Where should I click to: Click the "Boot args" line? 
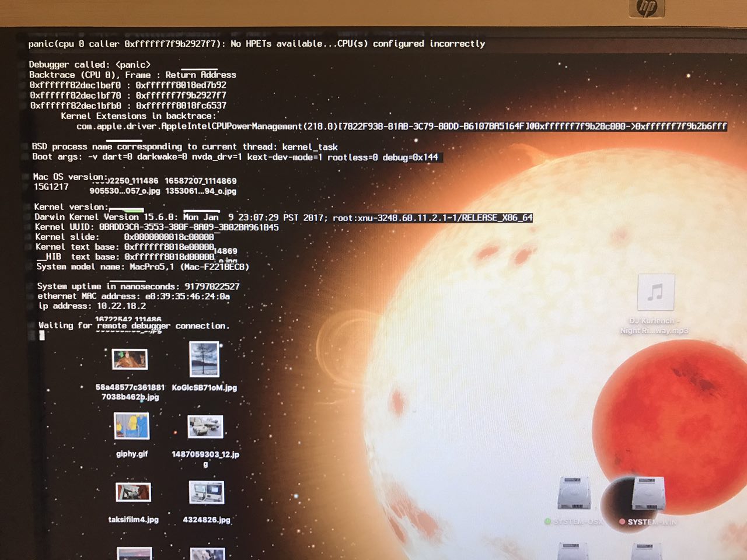click(x=235, y=157)
